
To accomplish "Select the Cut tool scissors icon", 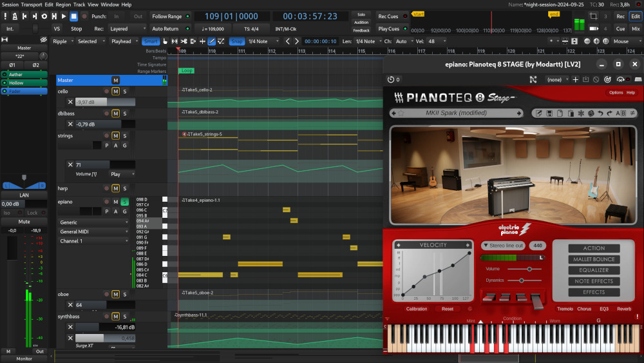I will (184, 41).
